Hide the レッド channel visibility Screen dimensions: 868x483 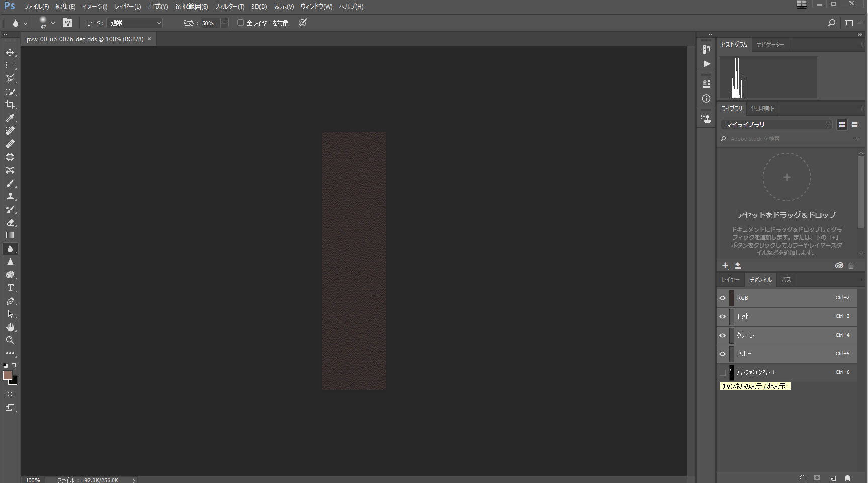(x=723, y=317)
